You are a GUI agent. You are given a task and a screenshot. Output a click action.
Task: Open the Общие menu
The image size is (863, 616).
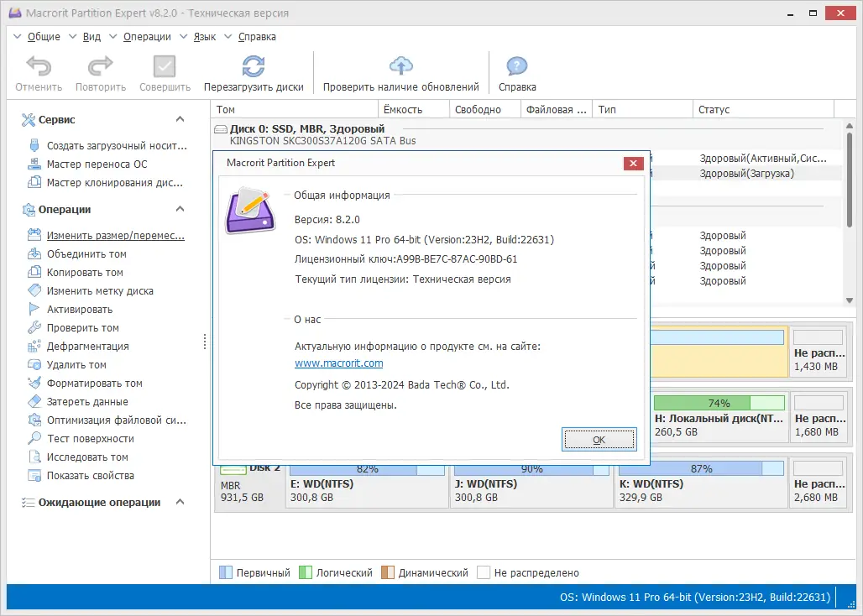coord(46,36)
